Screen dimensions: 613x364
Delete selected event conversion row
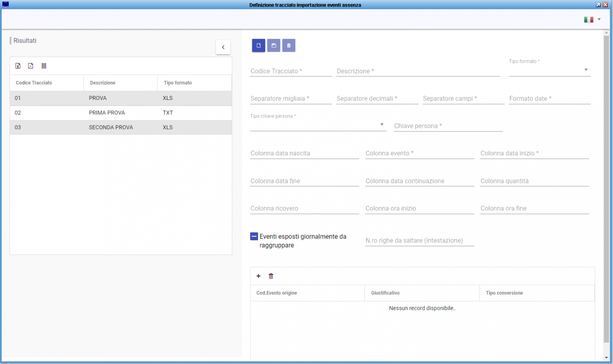coord(271,276)
